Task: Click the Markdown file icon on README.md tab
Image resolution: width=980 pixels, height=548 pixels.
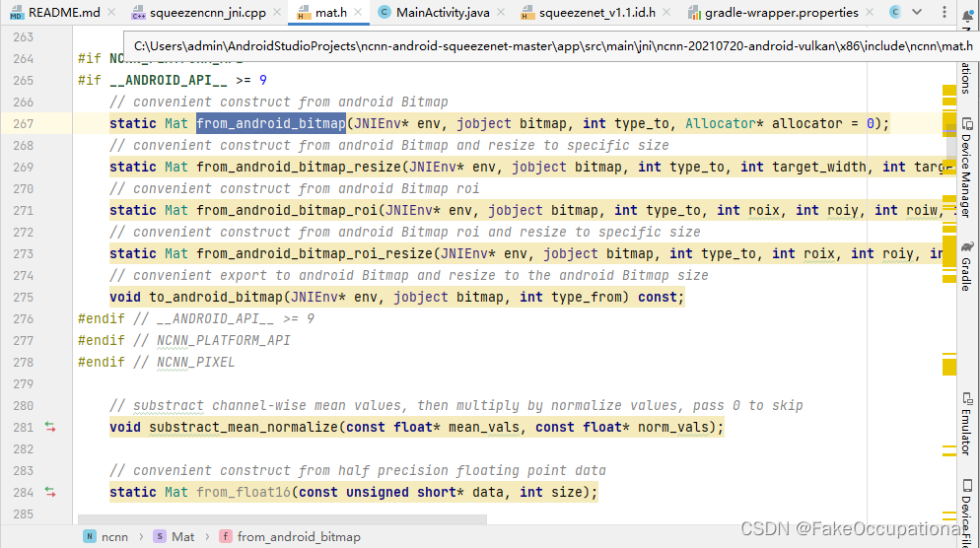Action: 17,13
